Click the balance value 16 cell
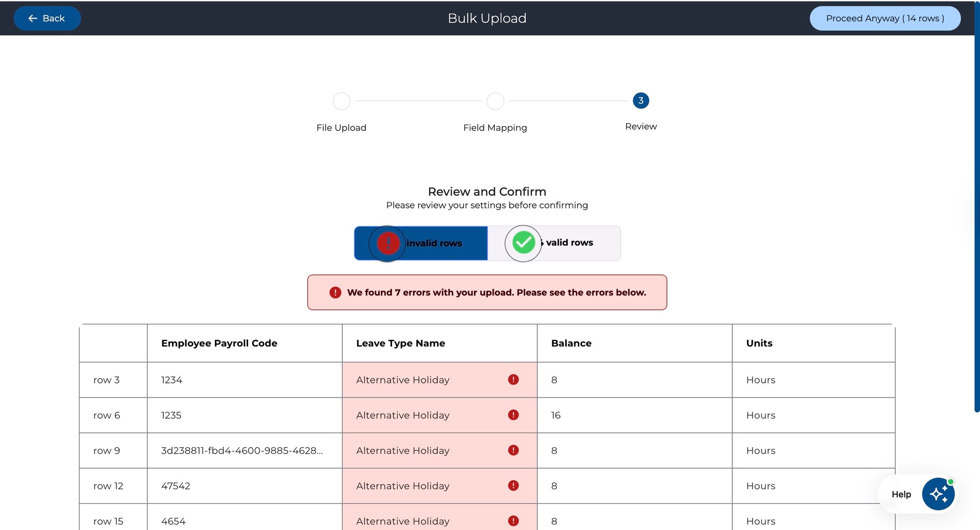Screen dimensions: 980x530 point(635,416)
